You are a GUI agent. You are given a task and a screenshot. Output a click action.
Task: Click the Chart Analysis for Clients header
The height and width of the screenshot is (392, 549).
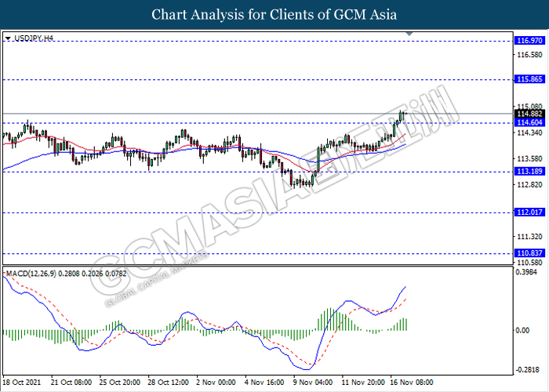(x=274, y=14)
